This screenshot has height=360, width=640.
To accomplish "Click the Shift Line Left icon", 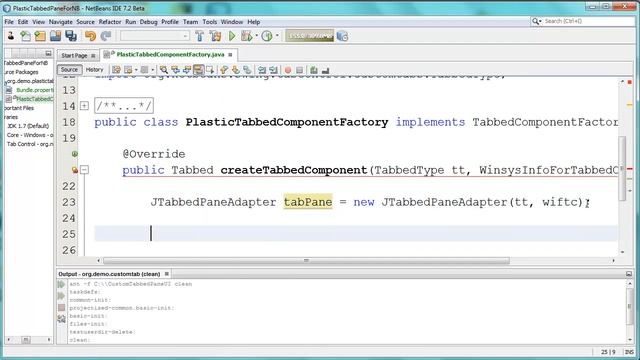I will [262, 70].
